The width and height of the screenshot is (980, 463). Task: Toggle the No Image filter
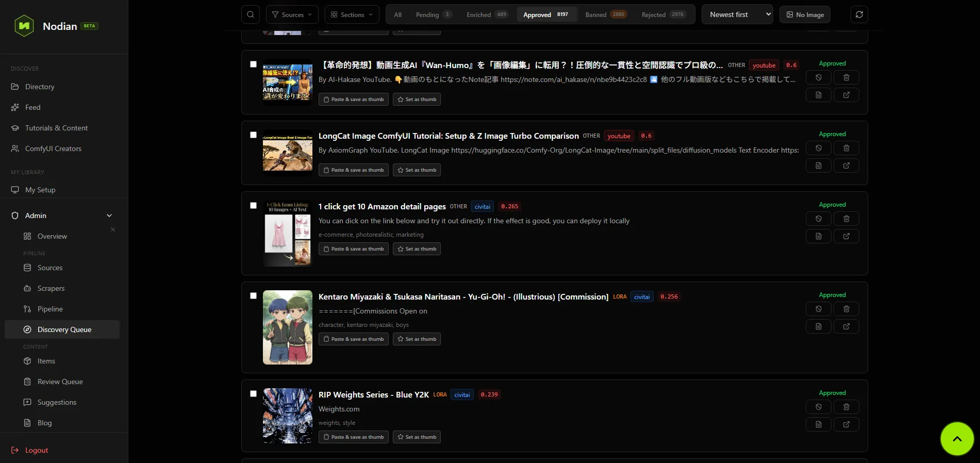pyautogui.click(x=805, y=14)
